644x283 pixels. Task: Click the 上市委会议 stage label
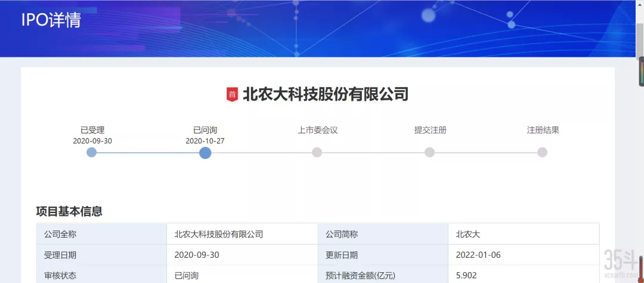pyautogui.click(x=317, y=130)
